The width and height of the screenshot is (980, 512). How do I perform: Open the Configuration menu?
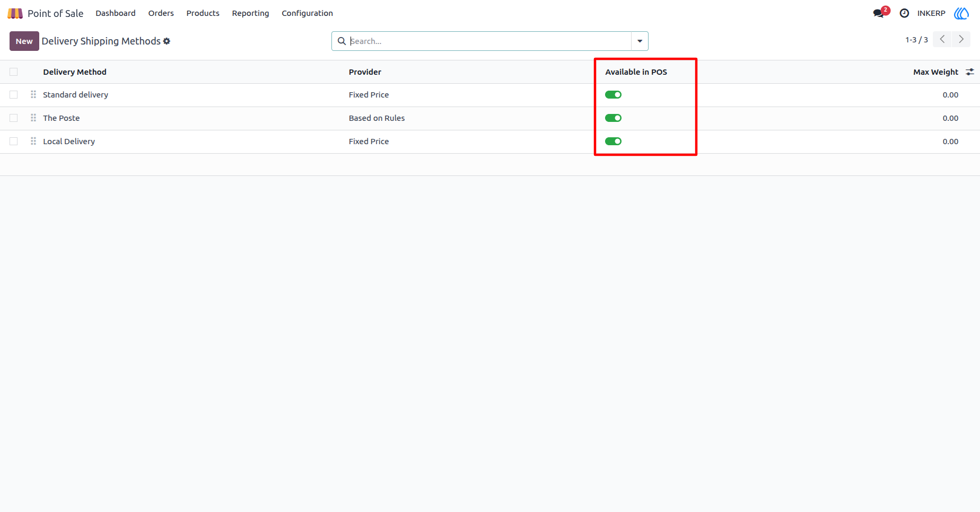pos(308,13)
